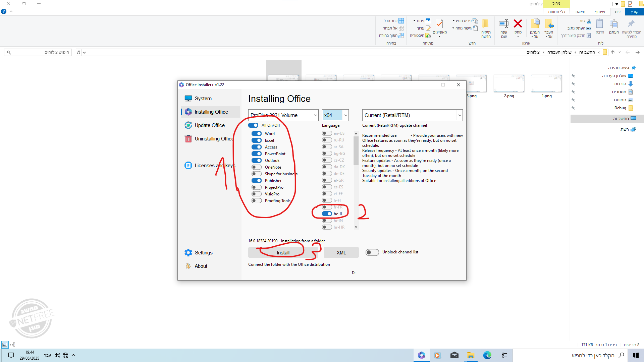Expand the Move to dropdown in ribbon
This screenshot has height=362, width=644.
pyautogui.click(x=546, y=37)
